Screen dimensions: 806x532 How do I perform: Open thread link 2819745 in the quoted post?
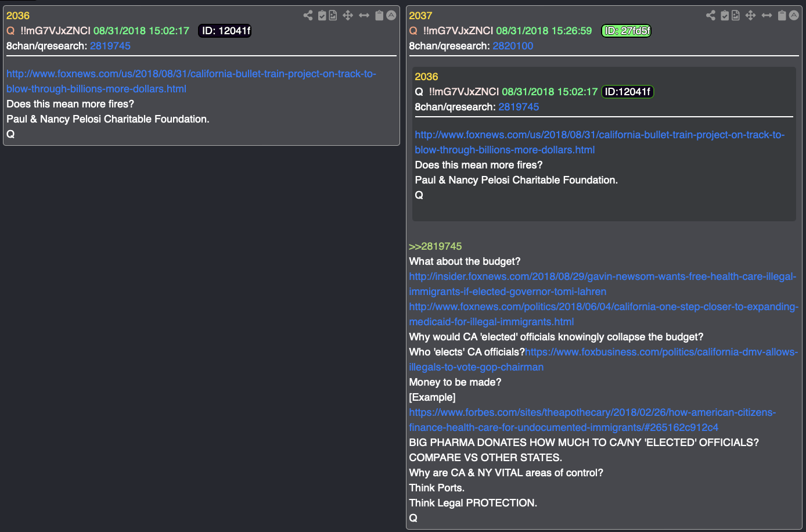coord(519,107)
